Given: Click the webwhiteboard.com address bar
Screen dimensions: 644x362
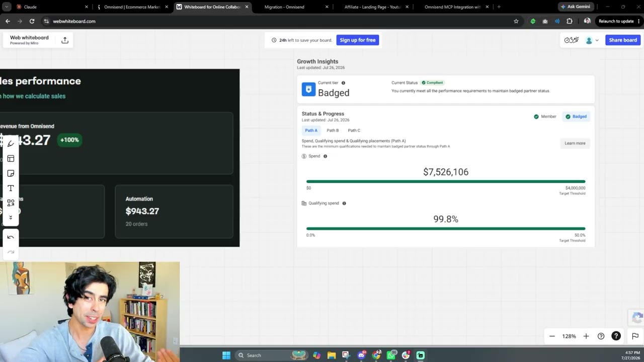Looking at the screenshot, I should pos(282,21).
